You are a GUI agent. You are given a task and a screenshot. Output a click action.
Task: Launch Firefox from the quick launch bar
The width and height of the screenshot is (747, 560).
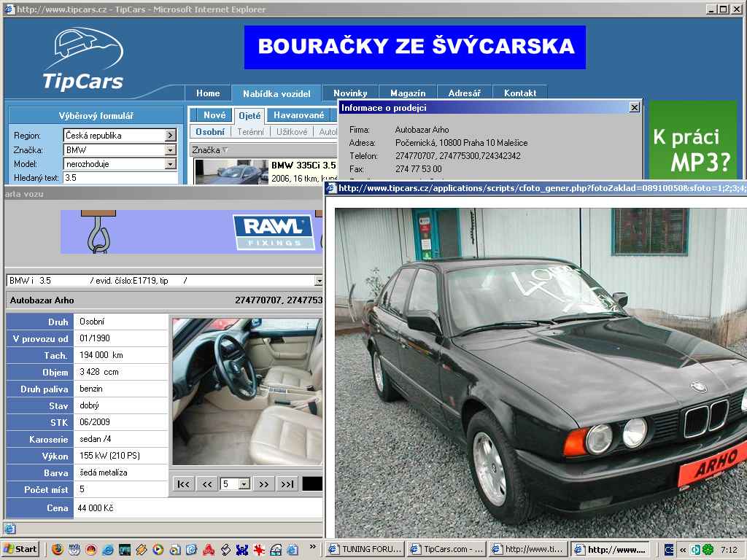(57, 550)
